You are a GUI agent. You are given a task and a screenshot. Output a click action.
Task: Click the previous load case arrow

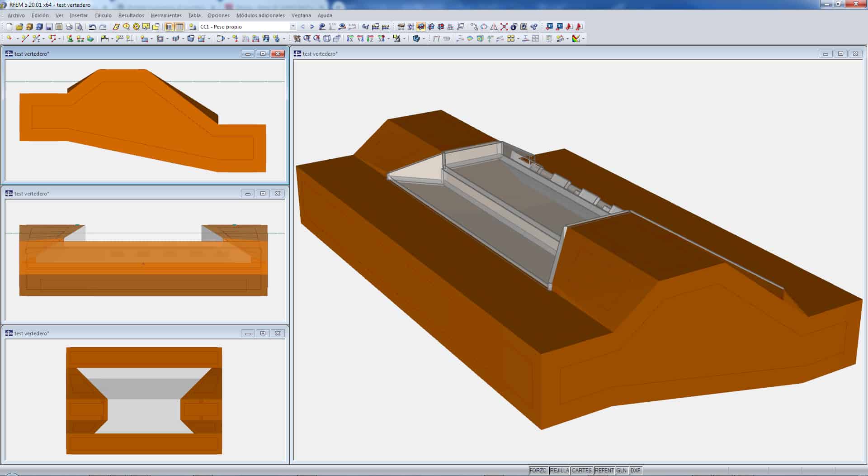[x=302, y=27]
